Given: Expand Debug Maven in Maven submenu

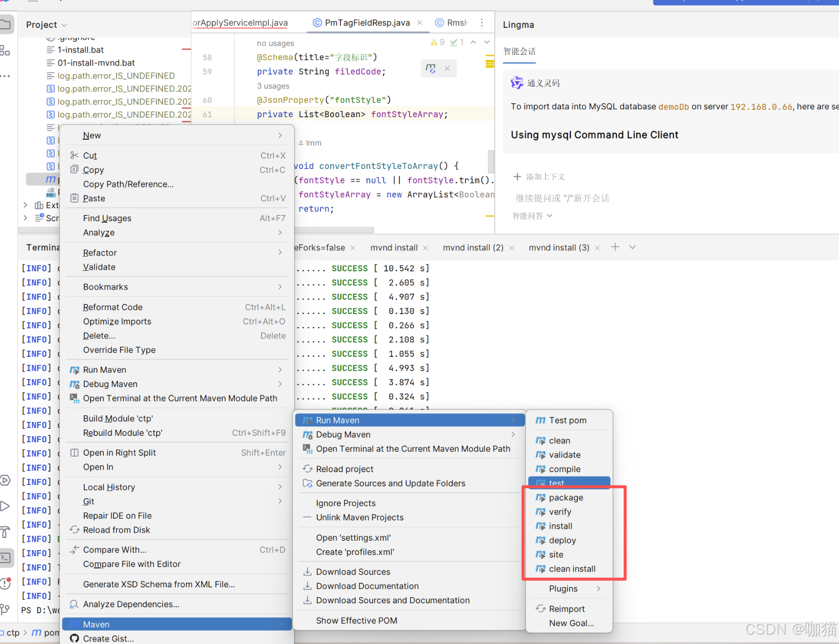Looking at the screenshot, I should [x=410, y=435].
